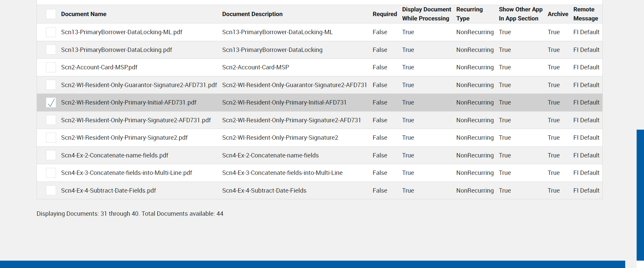The image size is (644, 268).
Task: Click the Scn2-Account-Card-MSP.pdf document name
Action: tap(99, 67)
